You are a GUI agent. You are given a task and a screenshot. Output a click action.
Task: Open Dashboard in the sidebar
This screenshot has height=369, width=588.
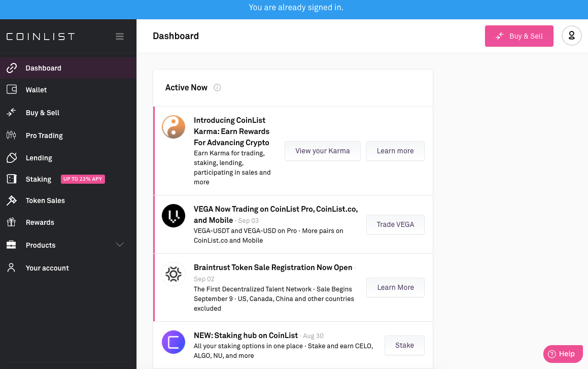(68, 68)
